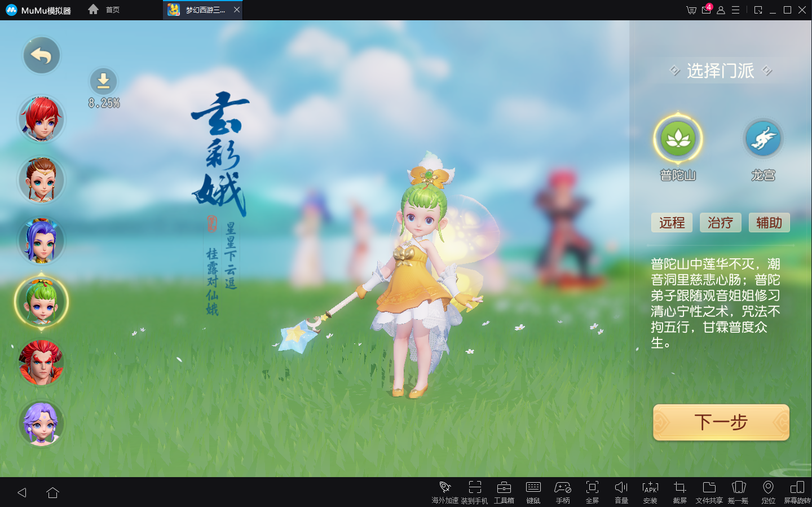Screen dimensions: 812x507
Task: Click the download progress icon showing 8.25%
Action: [103, 81]
